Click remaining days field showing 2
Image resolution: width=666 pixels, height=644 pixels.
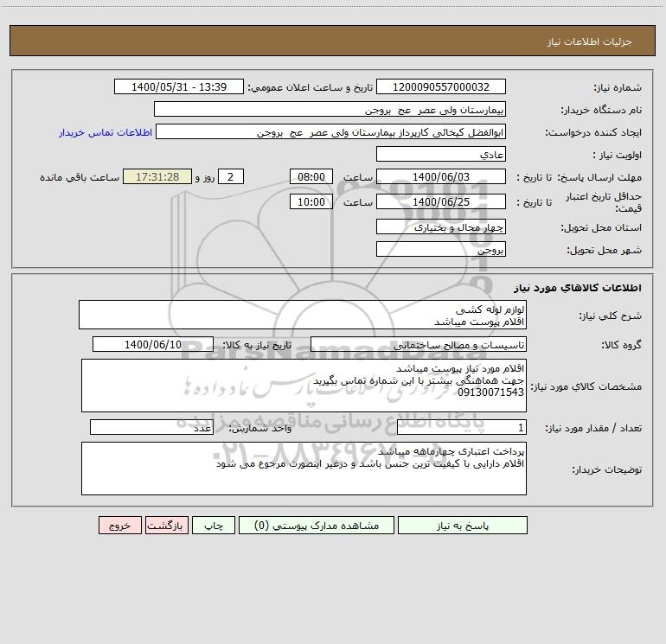point(231,176)
